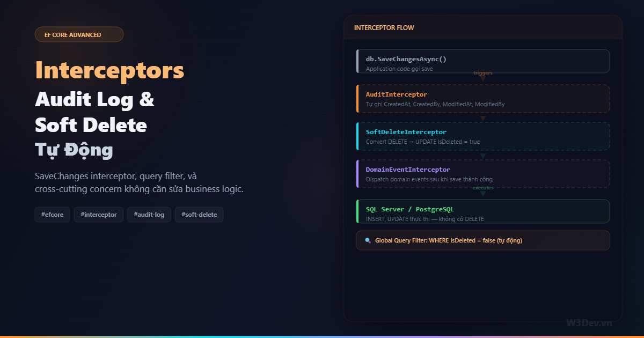This screenshot has height=338, width=644.
Task: Click the purple accent bar of DomainEventInterceptor
Action: coord(358,173)
